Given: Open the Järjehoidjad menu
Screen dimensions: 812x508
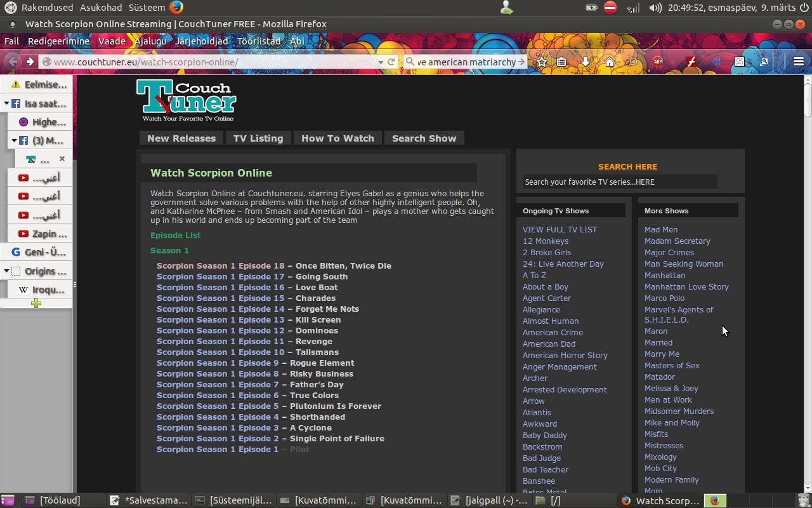Looking at the screenshot, I should point(201,41).
